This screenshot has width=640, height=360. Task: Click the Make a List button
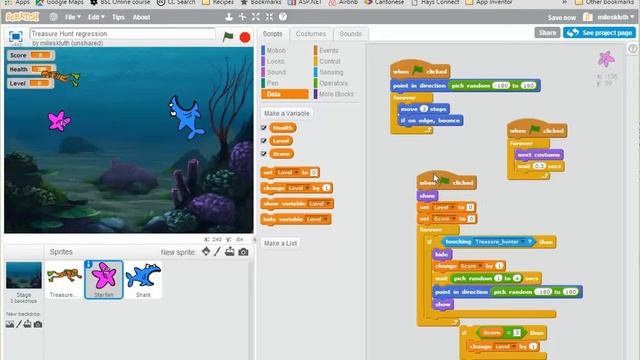pyautogui.click(x=280, y=243)
